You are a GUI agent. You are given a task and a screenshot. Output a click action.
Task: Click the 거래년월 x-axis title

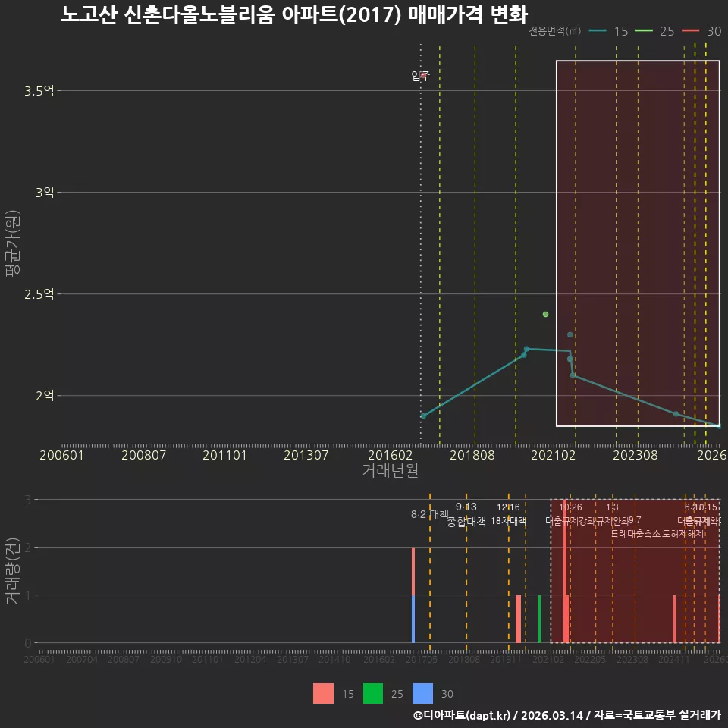[390, 470]
